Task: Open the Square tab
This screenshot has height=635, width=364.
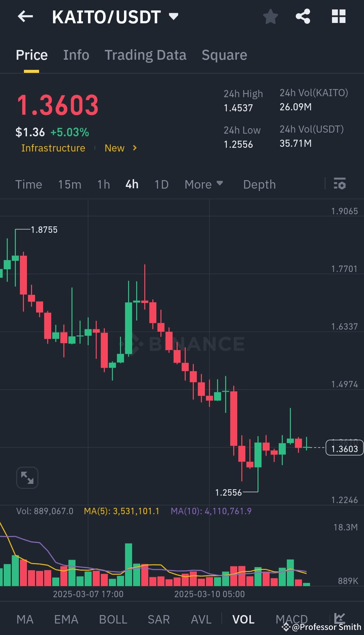Action: pos(224,55)
